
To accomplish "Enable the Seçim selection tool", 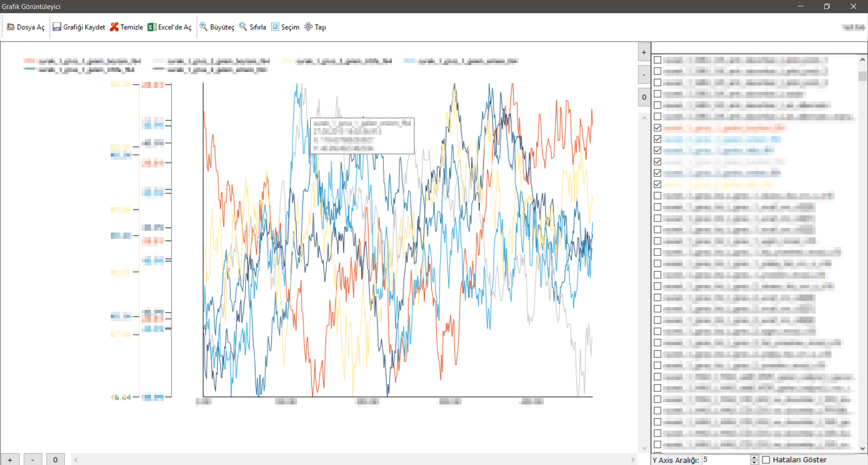I will pyautogui.click(x=285, y=27).
